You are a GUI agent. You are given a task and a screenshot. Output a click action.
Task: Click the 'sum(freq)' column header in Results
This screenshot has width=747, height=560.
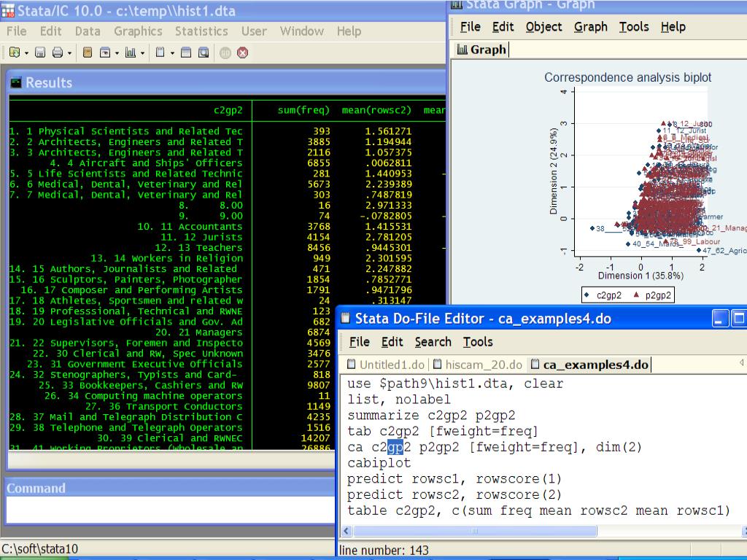pos(303,110)
